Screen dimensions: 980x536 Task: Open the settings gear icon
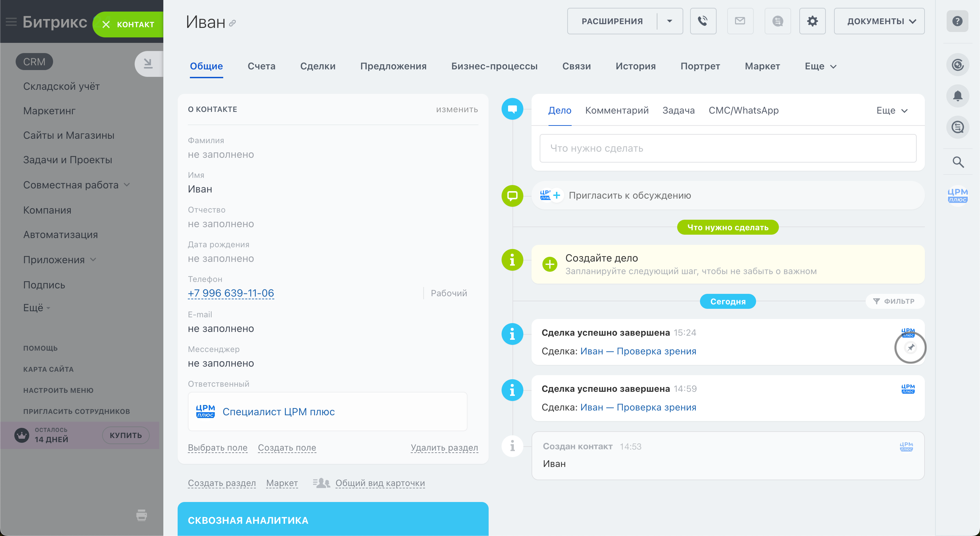click(812, 21)
